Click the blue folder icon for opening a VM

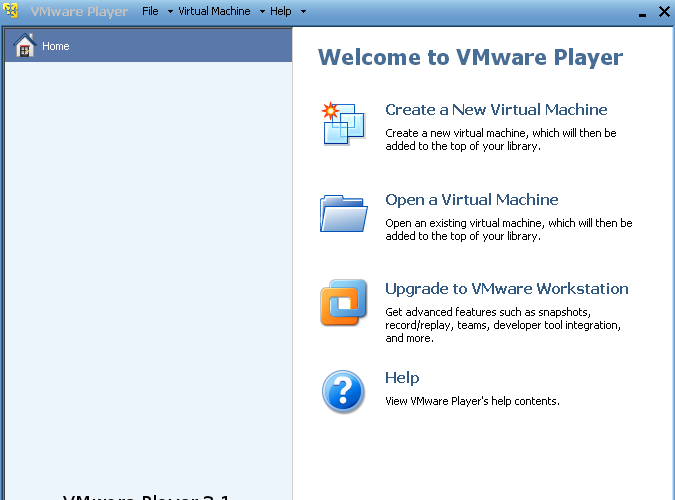pyautogui.click(x=343, y=212)
